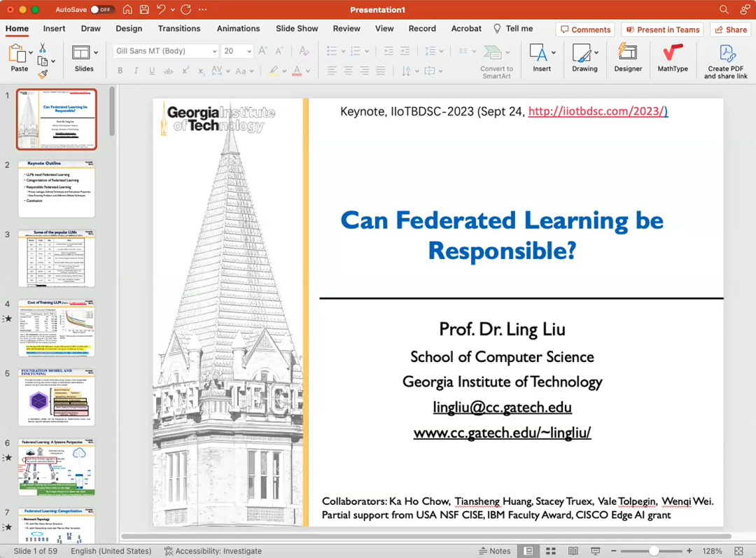Open MathType equation editor
756x558 pixels.
pos(673,58)
